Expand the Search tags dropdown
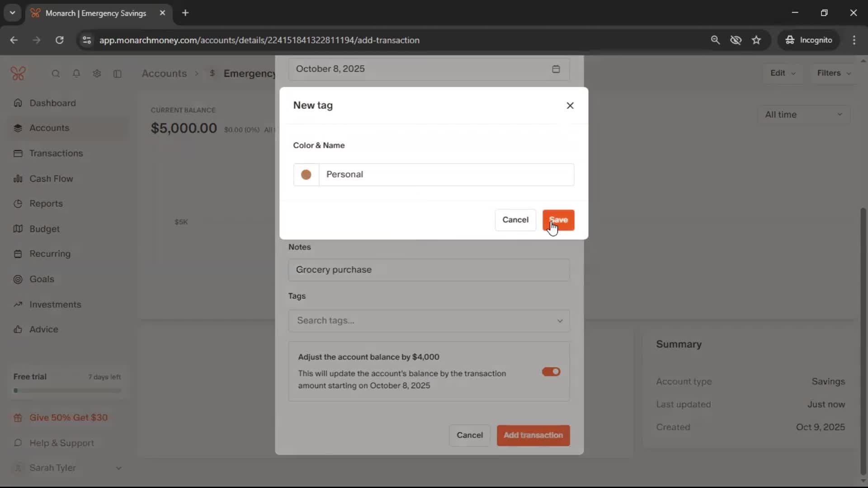868x488 pixels. (560, 321)
